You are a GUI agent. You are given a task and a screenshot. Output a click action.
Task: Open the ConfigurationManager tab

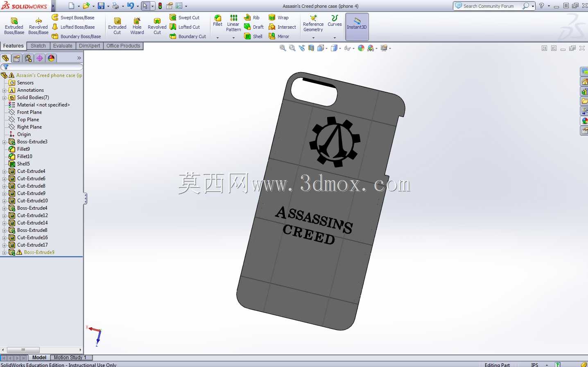pos(28,58)
